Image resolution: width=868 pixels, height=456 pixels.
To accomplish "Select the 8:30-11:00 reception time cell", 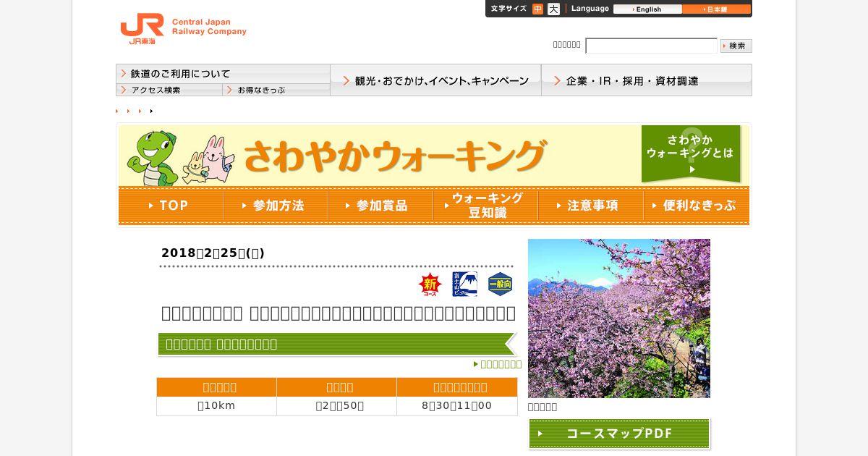I will coord(457,406).
